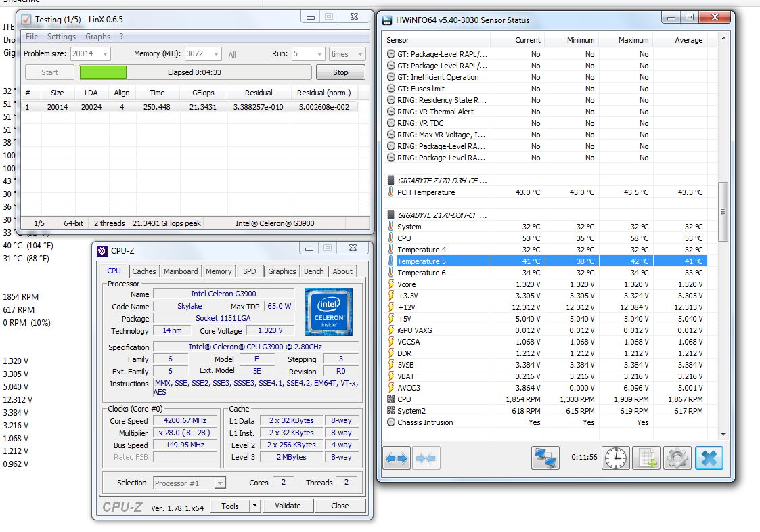Screen dimensions: 760x532
Task: Click the HWiNFO clock reset timer icon
Action: tap(616, 458)
